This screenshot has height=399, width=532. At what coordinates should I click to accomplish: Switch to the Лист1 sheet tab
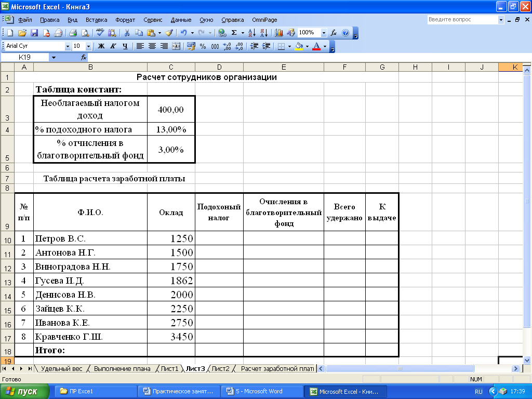tap(169, 368)
